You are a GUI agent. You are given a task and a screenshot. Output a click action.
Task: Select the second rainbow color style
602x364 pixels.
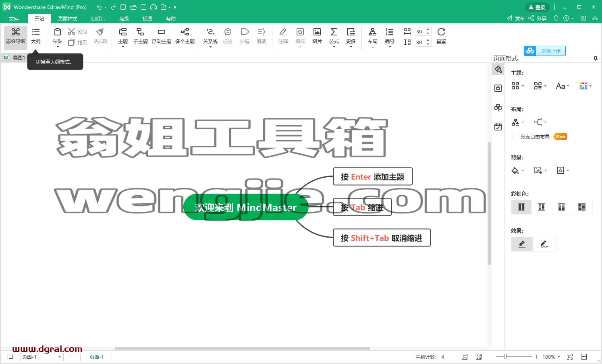(x=542, y=207)
